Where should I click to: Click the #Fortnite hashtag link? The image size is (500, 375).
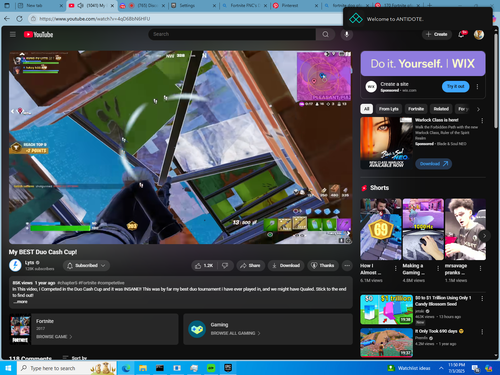tap(88, 283)
